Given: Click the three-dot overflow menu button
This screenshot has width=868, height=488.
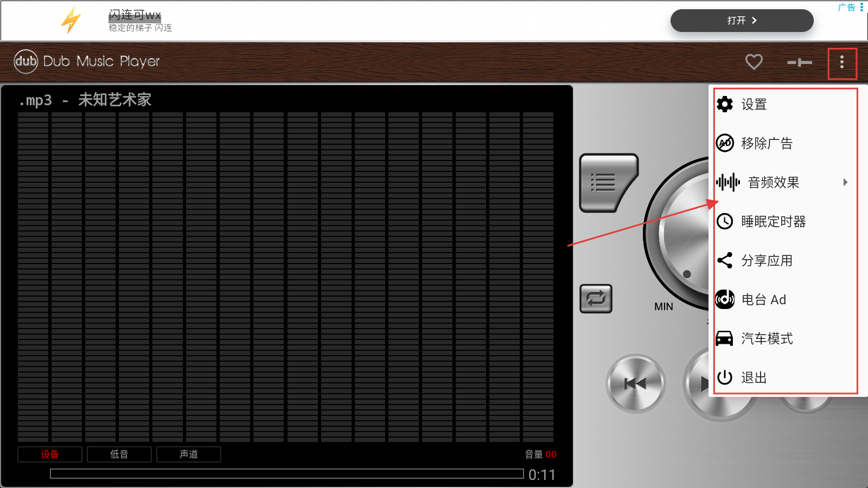Looking at the screenshot, I should pyautogui.click(x=841, y=62).
